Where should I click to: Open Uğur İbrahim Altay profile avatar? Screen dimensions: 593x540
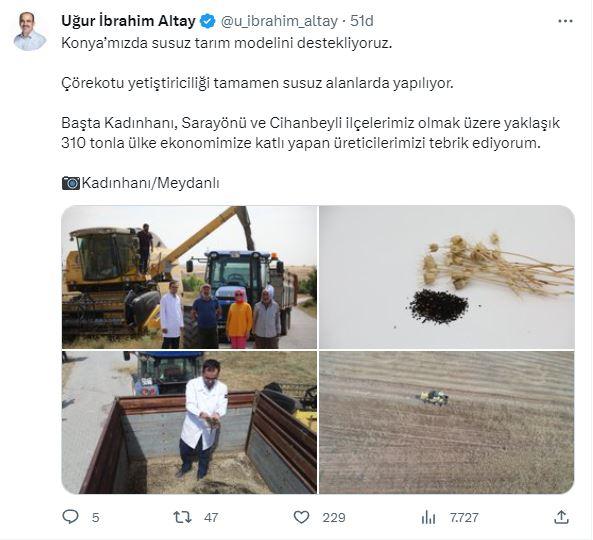(30, 31)
